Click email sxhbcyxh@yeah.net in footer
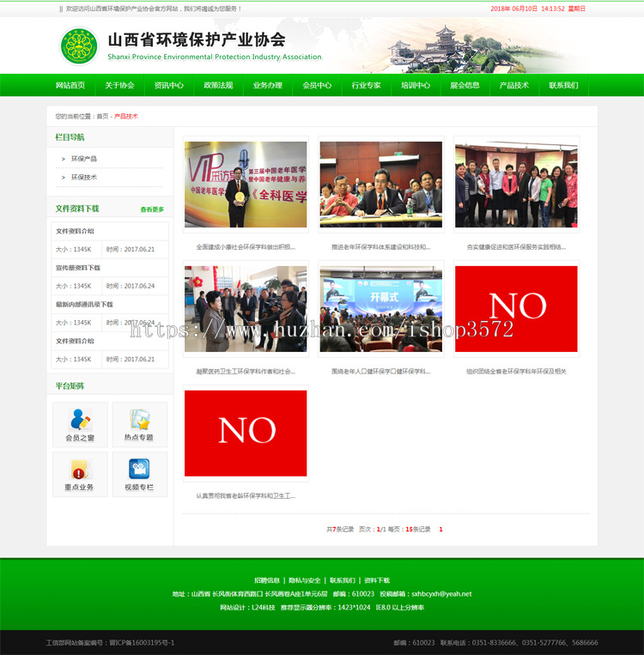The image size is (644, 655). pos(441,594)
